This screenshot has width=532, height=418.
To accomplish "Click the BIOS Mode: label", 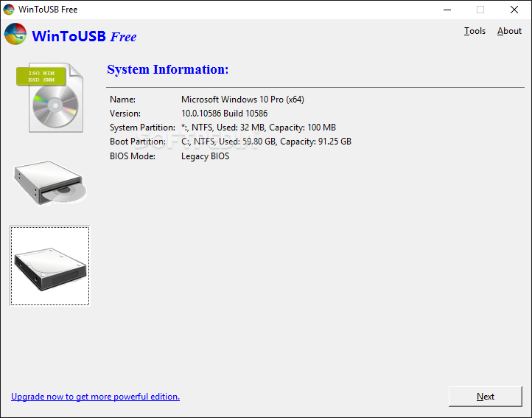I will 133,156.
